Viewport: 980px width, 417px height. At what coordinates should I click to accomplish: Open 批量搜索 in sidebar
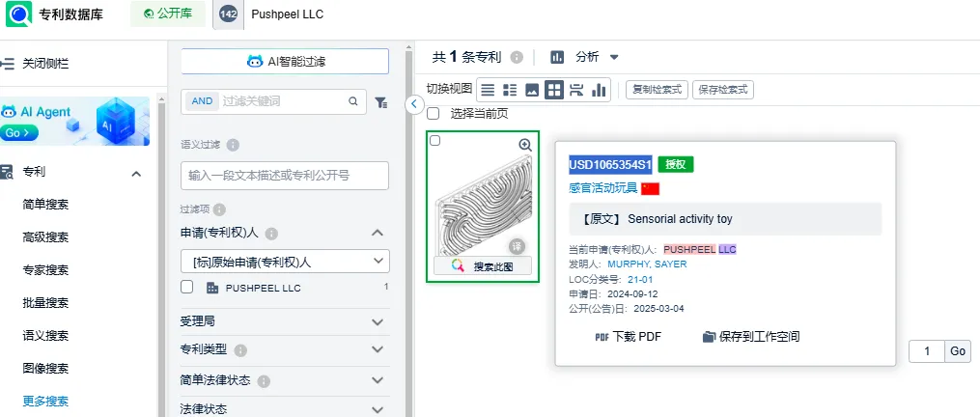[x=45, y=303]
